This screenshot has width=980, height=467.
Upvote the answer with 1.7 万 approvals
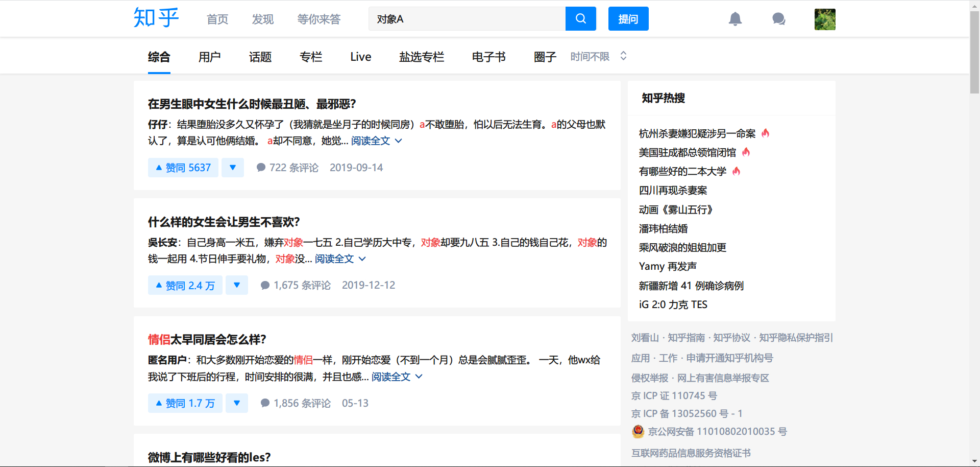[x=185, y=403]
